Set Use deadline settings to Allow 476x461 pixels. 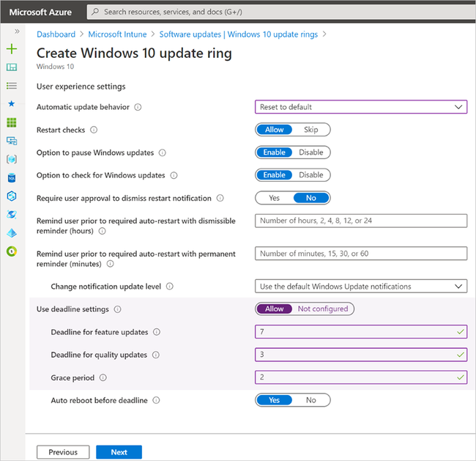click(275, 309)
